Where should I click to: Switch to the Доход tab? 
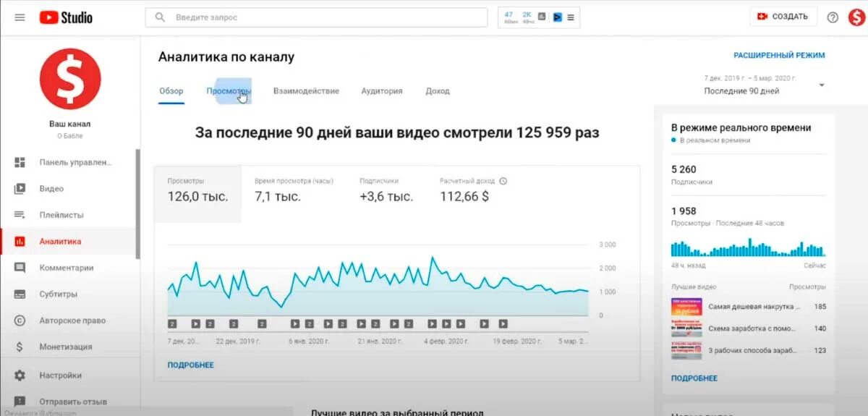tap(438, 91)
